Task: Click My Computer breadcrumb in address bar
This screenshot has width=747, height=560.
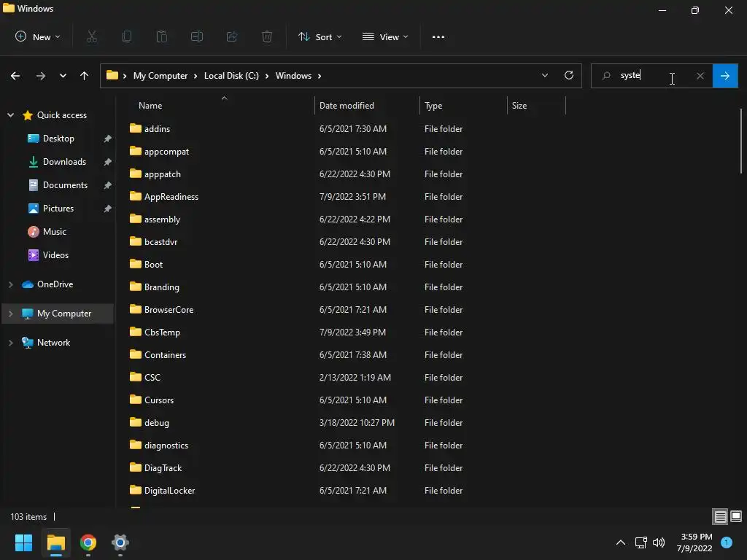Action: tap(160, 76)
